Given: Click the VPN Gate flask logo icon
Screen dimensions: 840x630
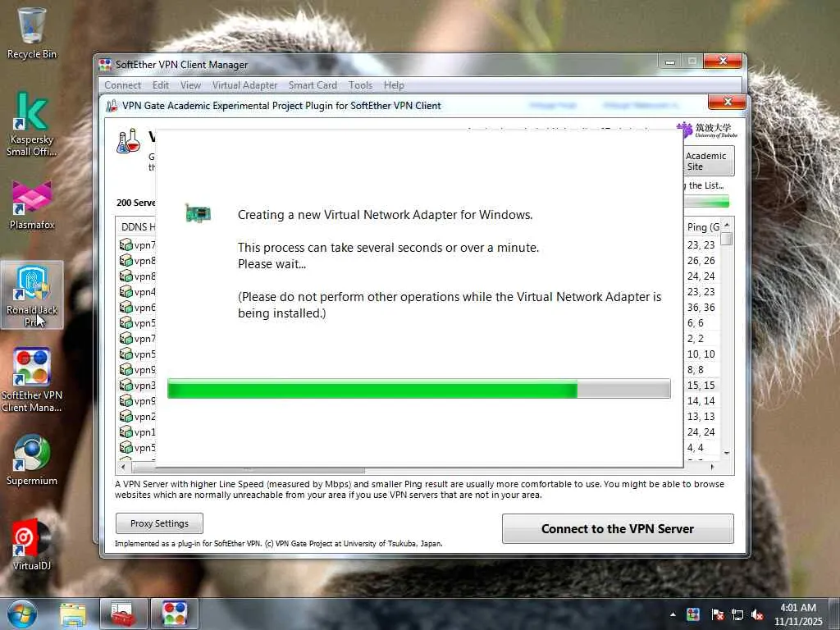Looking at the screenshot, I should (129, 141).
